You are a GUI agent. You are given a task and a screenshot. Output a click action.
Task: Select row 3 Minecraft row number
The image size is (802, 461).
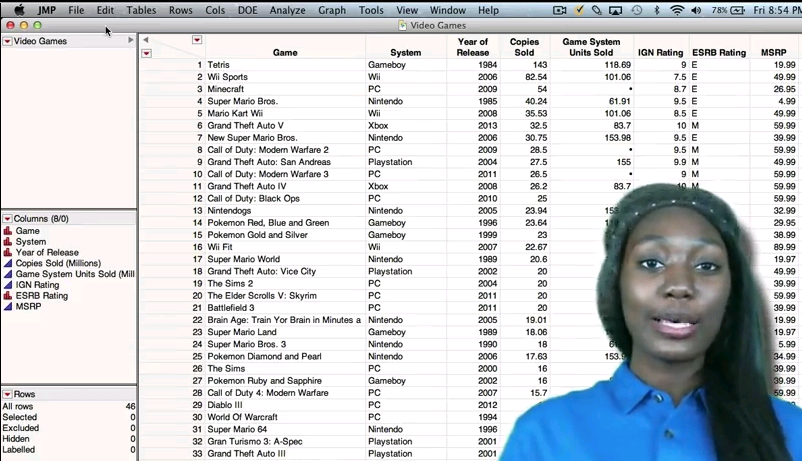tap(199, 89)
